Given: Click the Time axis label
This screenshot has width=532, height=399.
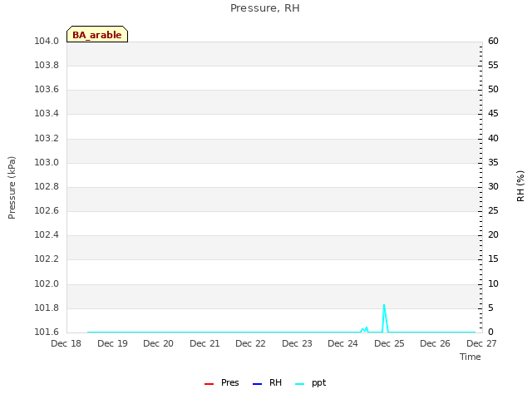Looking at the screenshot, I should (470, 357).
